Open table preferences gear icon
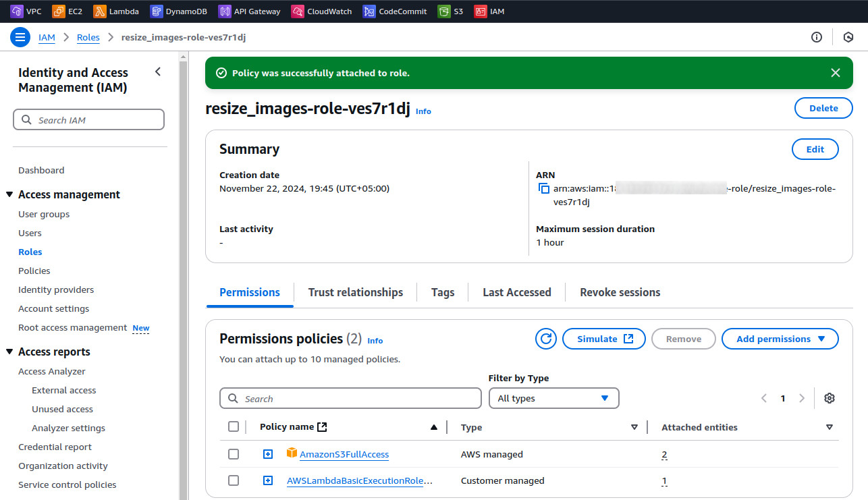This screenshot has height=500, width=868. coord(830,398)
